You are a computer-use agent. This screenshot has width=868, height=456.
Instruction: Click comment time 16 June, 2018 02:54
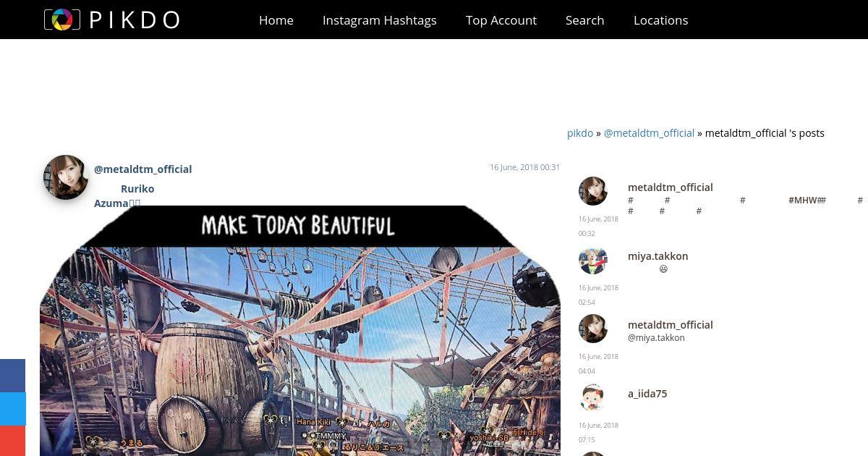[598, 295]
